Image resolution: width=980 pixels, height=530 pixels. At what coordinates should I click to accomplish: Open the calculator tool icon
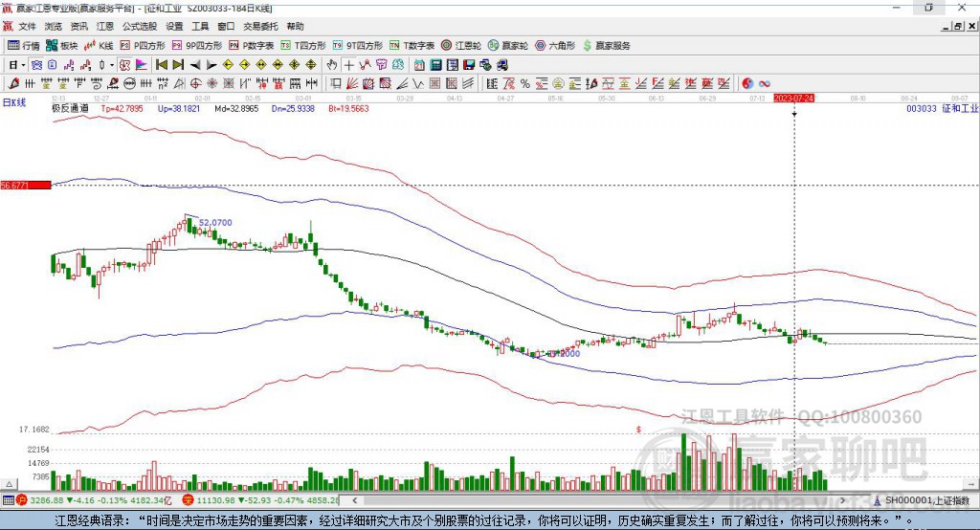(435, 65)
